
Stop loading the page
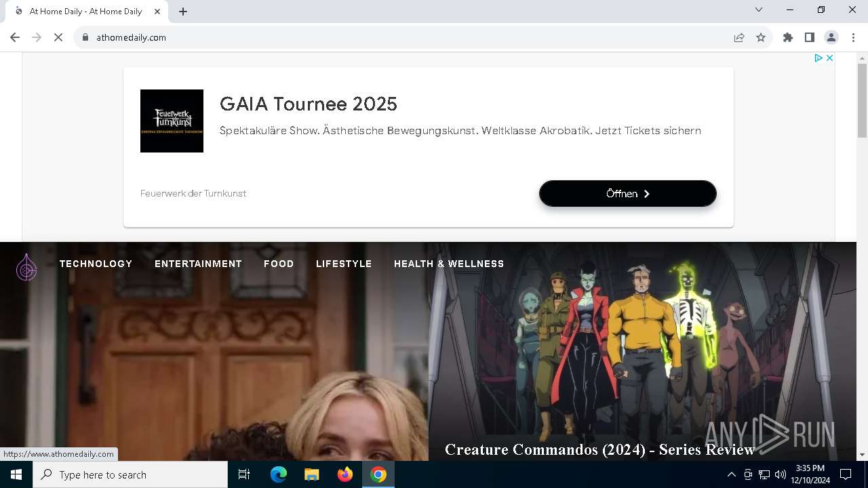pos(58,37)
